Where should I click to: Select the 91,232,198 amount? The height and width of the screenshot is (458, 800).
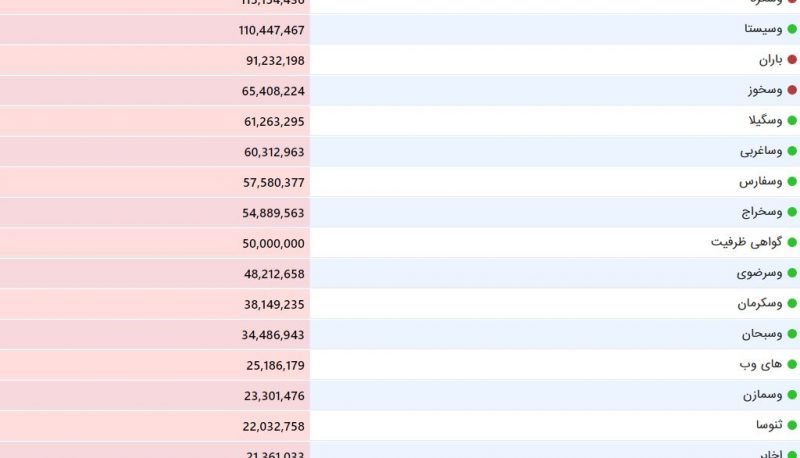275,61
